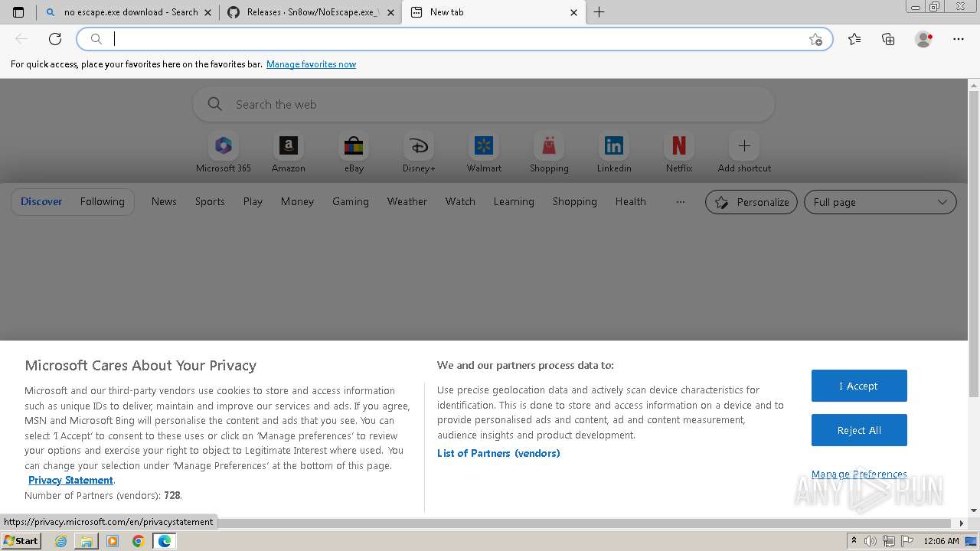Open the Collections icon

click(x=888, y=39)
